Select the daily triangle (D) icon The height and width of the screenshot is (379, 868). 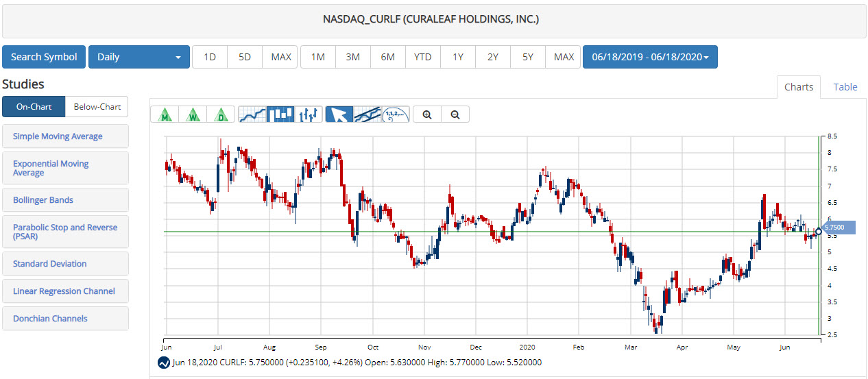(x=221, y=114)
